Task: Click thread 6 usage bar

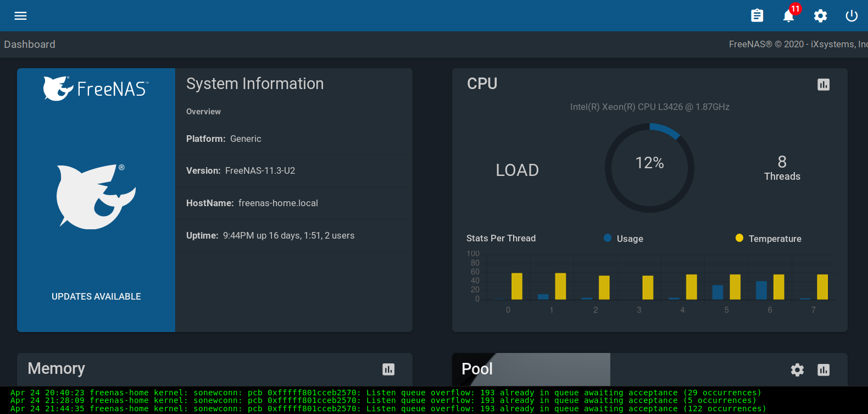Action: point(761,290)
